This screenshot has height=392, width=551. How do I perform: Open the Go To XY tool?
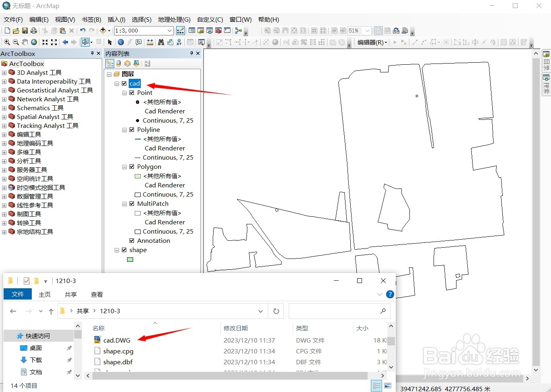tap(179, 42)
